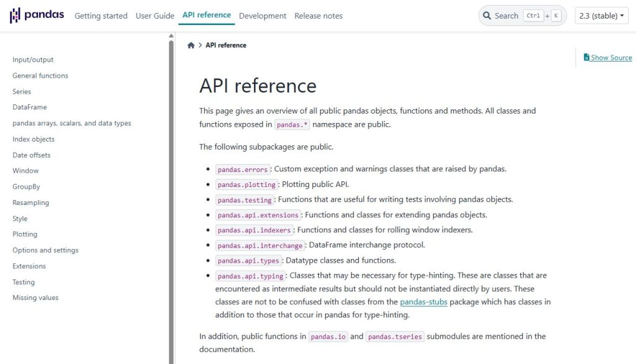Open Index objects in sidebar
Screen dimensions: 636x364
tap(34, 139)
